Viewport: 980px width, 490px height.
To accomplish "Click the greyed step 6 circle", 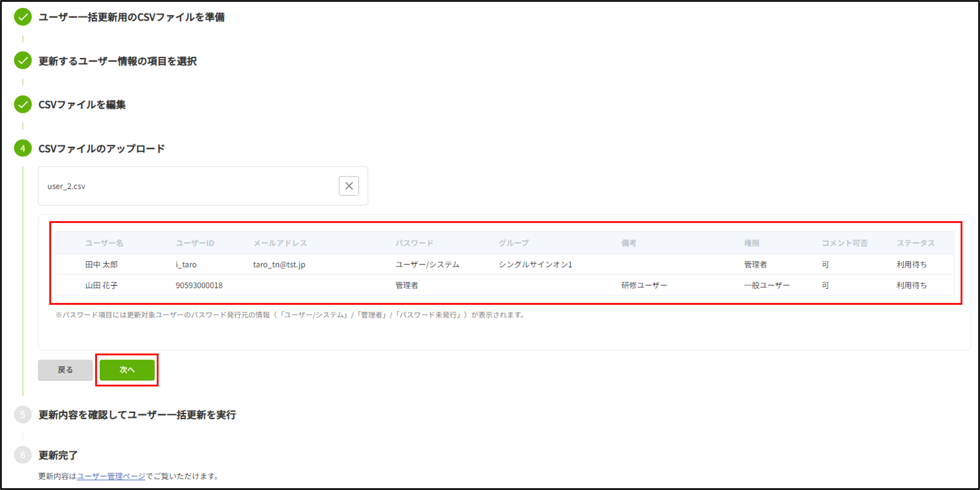I will point(23,455).
